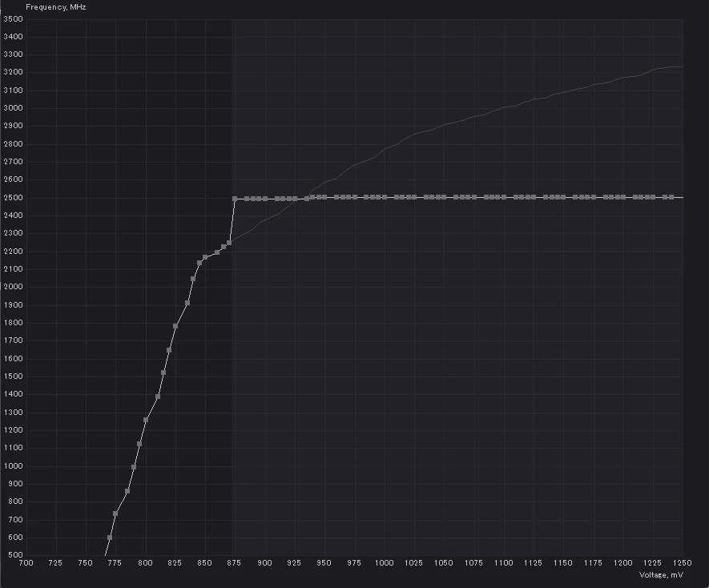Pick the curve point at 840 mV
709x588 pixels.
pyautogui.click(x=193, y=279)
